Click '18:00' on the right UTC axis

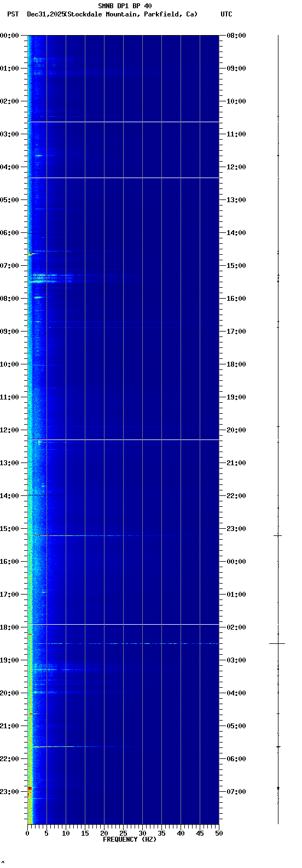click(x=236, y=364)
